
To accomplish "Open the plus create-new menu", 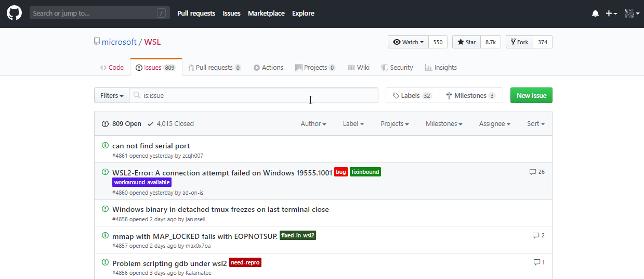I will (x=611, y=14).
